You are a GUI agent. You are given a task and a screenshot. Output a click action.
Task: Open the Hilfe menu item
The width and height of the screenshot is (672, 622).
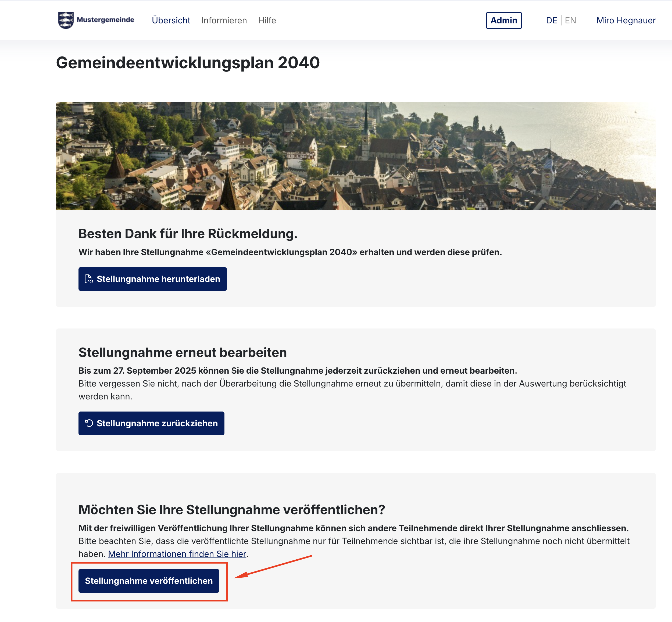[x=267, y=20]
